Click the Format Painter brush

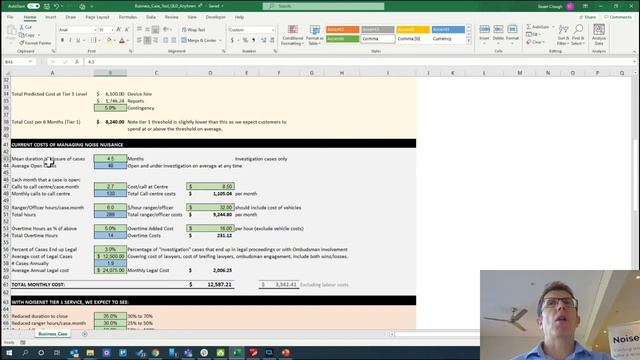tap(22, 43)
